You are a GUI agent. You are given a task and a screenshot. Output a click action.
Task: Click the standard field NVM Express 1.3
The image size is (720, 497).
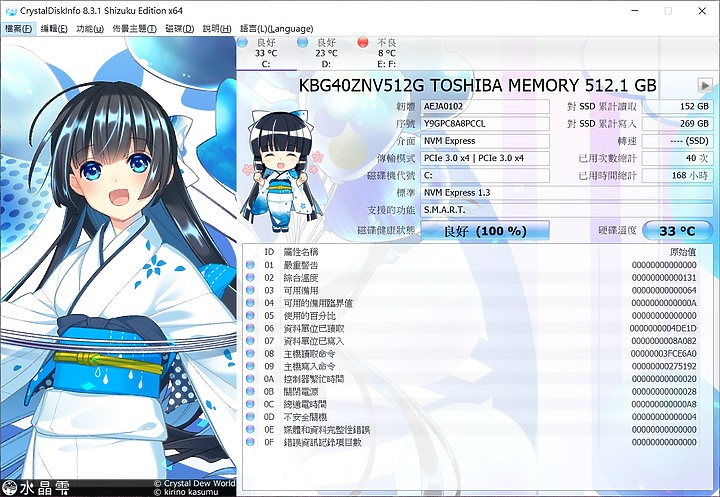tap(567, 192)
